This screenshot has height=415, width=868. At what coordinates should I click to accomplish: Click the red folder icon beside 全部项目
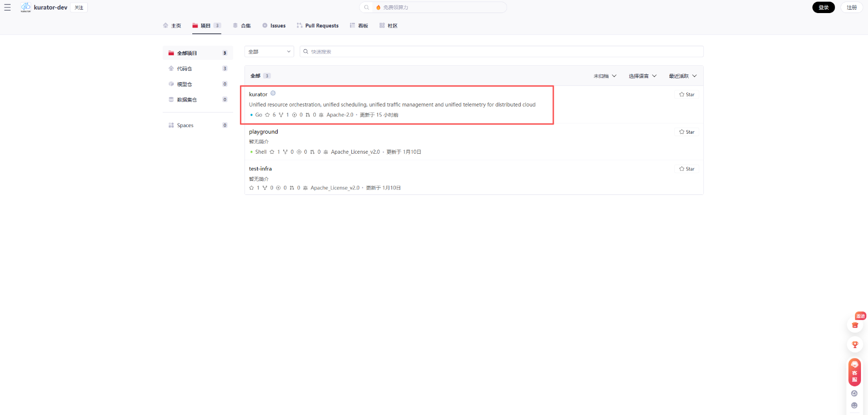(x=171, y=53)
